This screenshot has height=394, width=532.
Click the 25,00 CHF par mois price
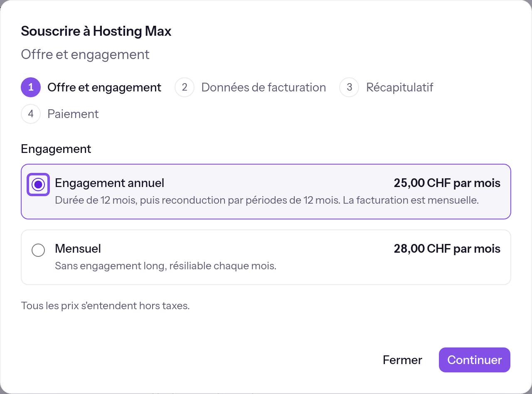[447, 183]
